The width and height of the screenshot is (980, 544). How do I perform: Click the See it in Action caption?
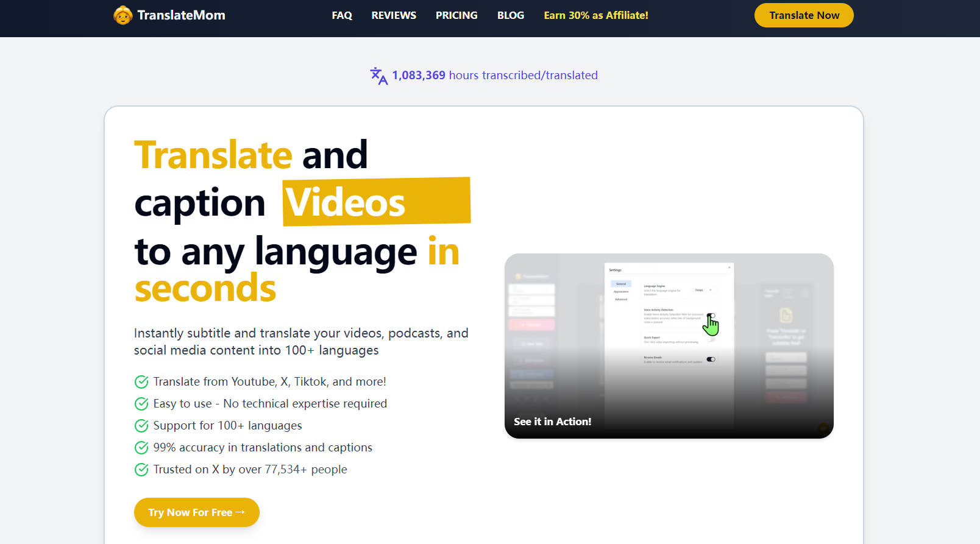click(552, 422)
